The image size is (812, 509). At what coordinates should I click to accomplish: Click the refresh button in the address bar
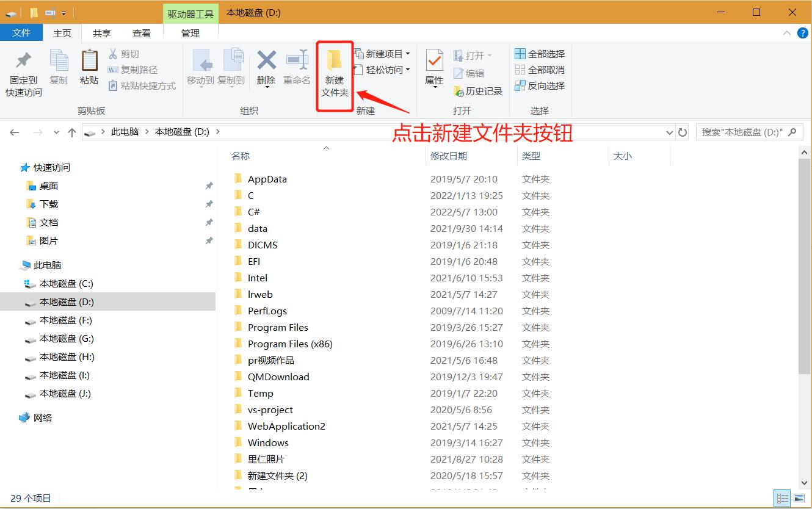click(x=682, y=131)
